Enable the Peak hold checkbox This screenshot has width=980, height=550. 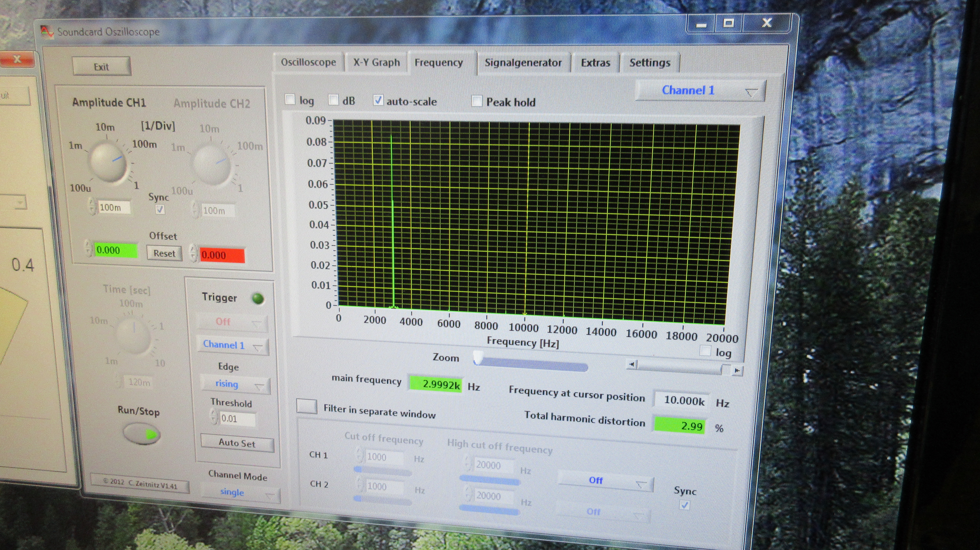(x=476, y=101)
